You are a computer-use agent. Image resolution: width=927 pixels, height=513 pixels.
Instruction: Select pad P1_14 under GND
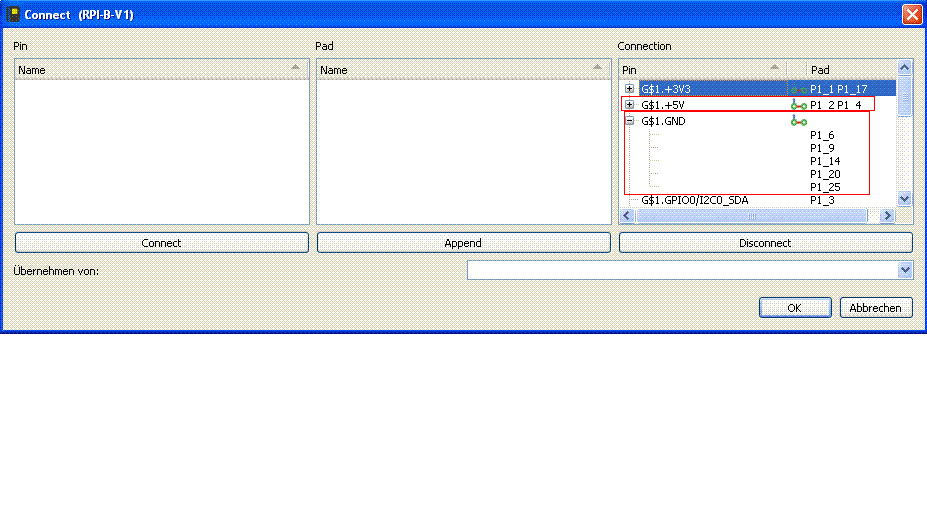coord(825,161)
